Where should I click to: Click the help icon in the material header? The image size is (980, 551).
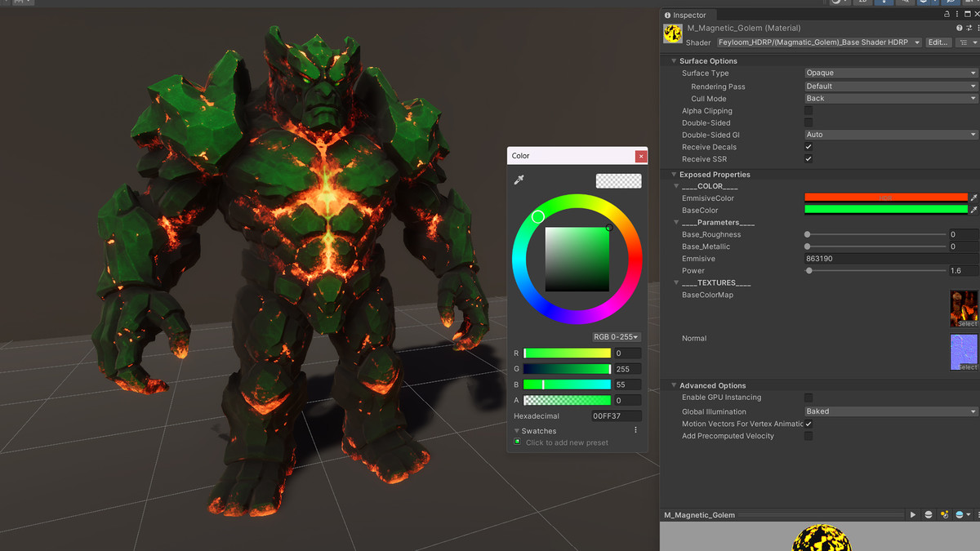tap(959, 27)
